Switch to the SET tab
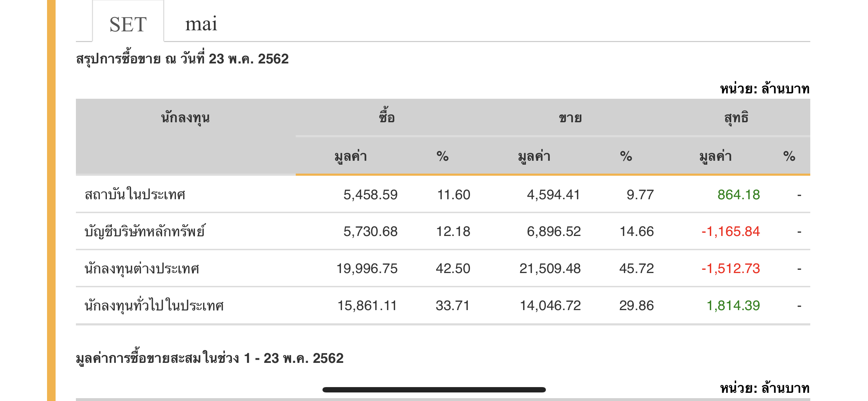 coord(128,24)
